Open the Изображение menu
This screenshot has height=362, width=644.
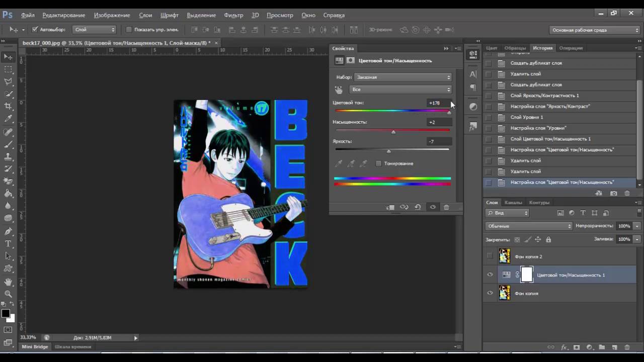tap(112, 15)
